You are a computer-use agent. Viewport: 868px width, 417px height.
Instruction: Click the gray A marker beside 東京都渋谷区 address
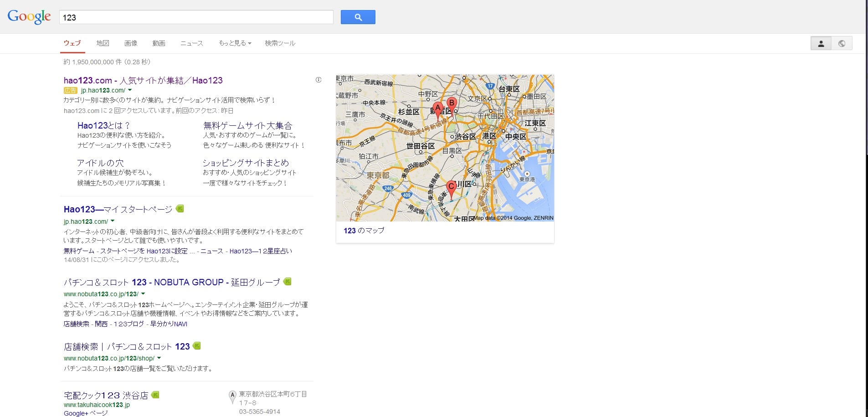click(x=232, y=397)
